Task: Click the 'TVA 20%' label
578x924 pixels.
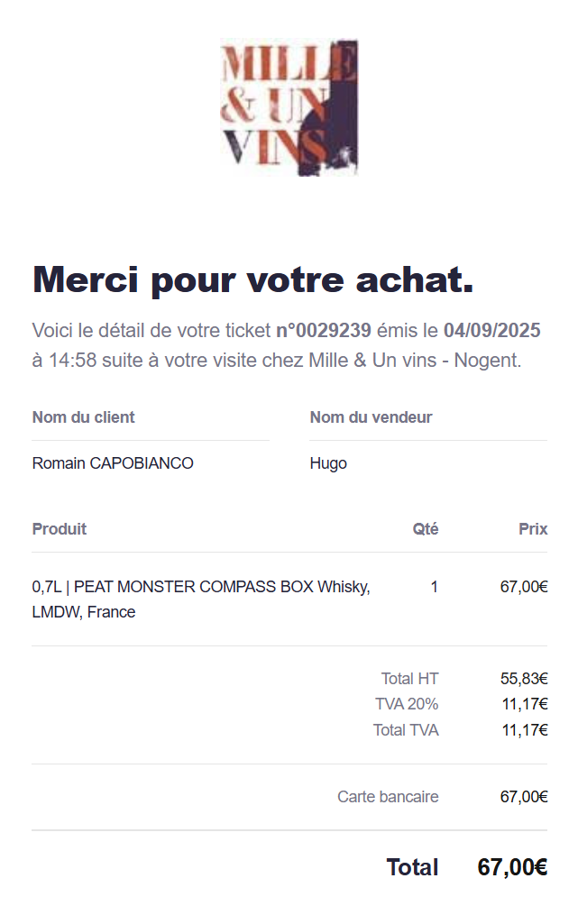Action: click(407, 704)
